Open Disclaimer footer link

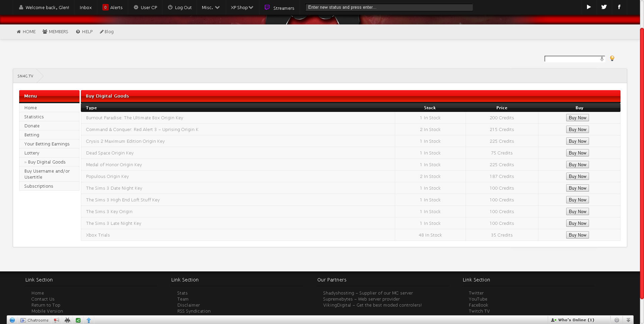click(189, 305)
